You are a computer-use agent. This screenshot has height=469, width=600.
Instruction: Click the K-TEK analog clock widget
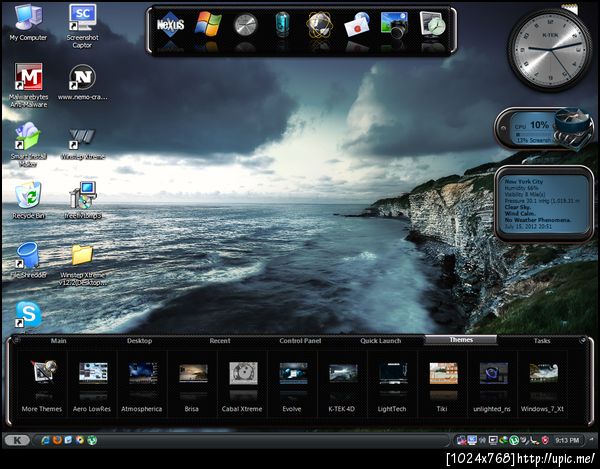click(x=550, y=50)
